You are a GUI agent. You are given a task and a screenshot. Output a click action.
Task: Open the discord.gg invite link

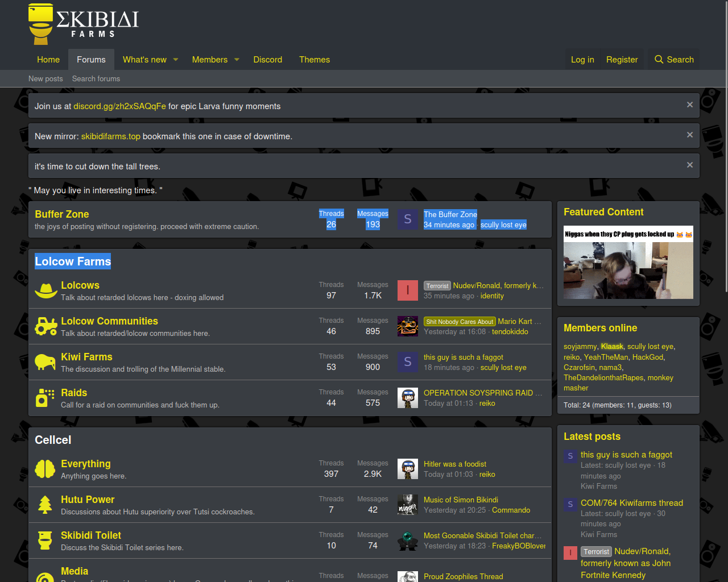tap(119, 106)
